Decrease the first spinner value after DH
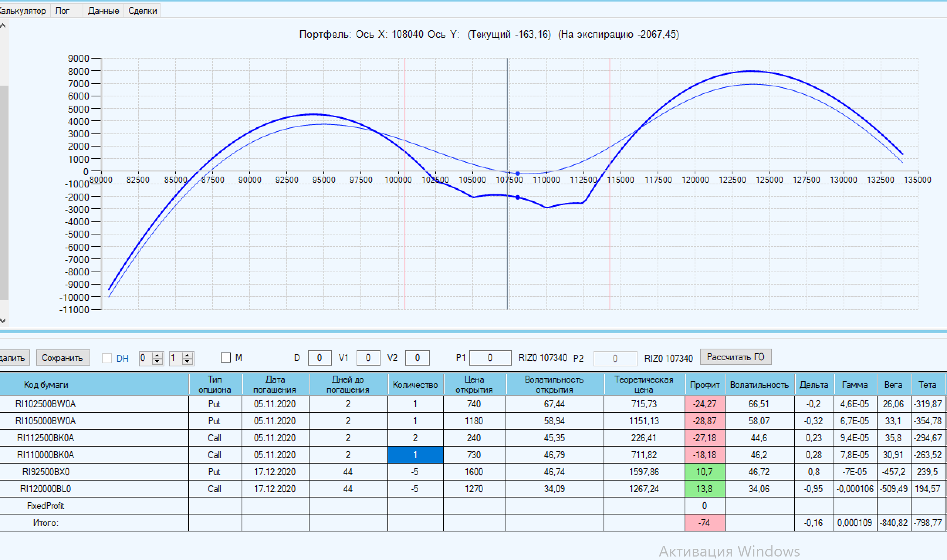The image size is (947, 560). tap(157, 361)
